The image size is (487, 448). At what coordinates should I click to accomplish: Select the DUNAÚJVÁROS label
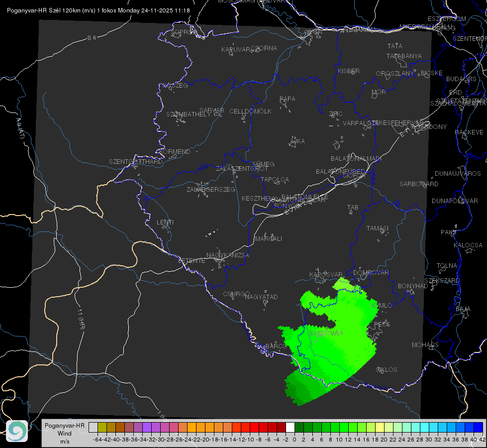[458, 174]
